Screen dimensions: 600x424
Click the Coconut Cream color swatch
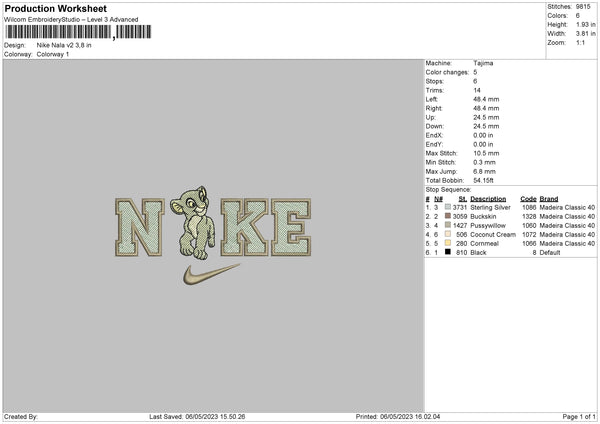[448, 234]
